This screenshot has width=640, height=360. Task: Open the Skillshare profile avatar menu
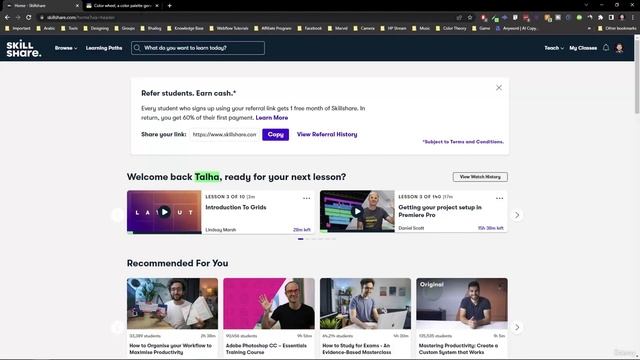[619, 48]
